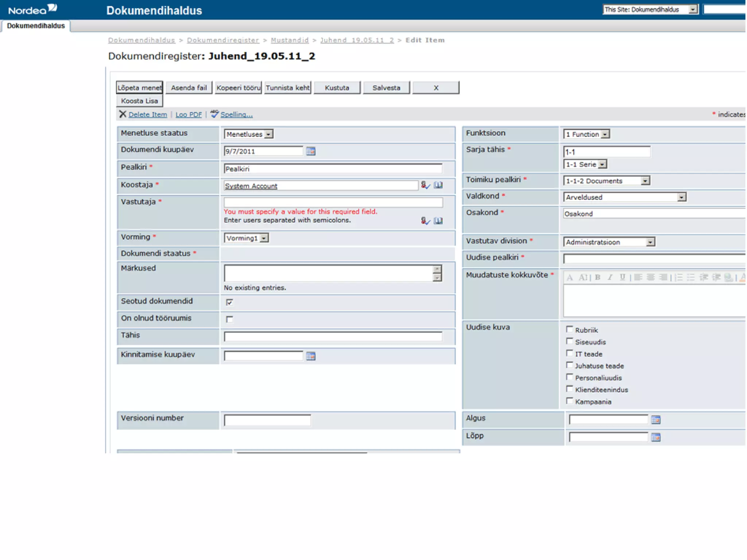
Task: Click Check Names icon in Koostaja row
Action: pyautogui.click(x=425, y=185)
